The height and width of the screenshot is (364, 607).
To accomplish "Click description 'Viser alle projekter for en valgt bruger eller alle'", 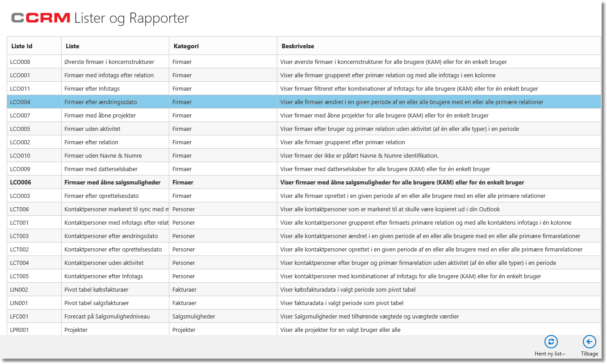I will click(x=340, y=330).
